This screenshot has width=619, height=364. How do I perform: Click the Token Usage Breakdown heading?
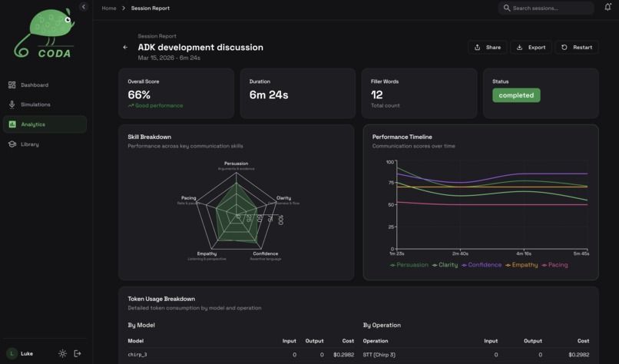pos(161,299)
